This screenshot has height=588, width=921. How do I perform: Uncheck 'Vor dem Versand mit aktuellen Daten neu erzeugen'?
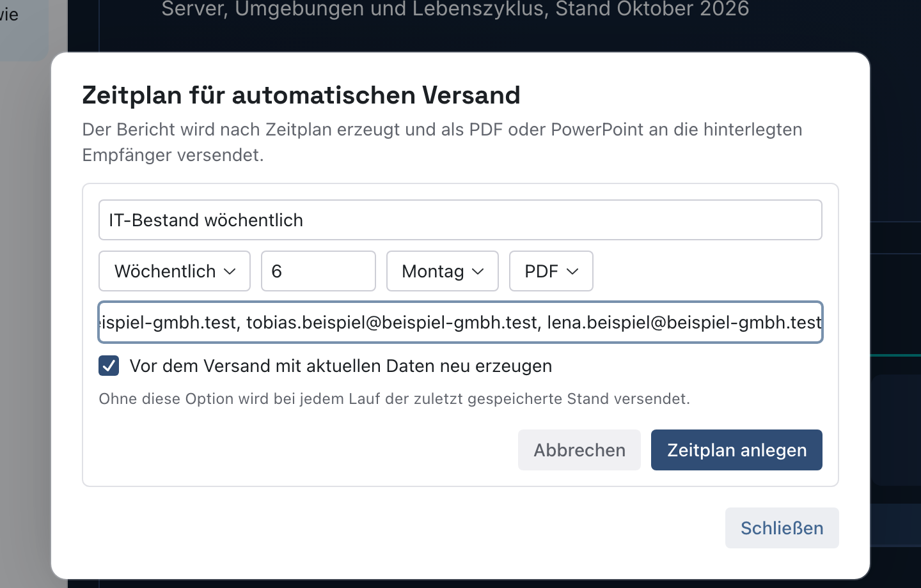point(109,366)
